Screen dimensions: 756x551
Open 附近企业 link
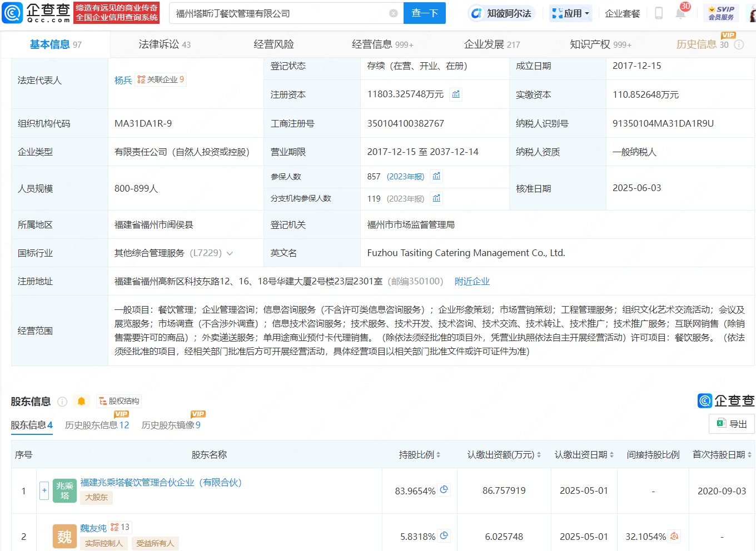tap(472, 282)
